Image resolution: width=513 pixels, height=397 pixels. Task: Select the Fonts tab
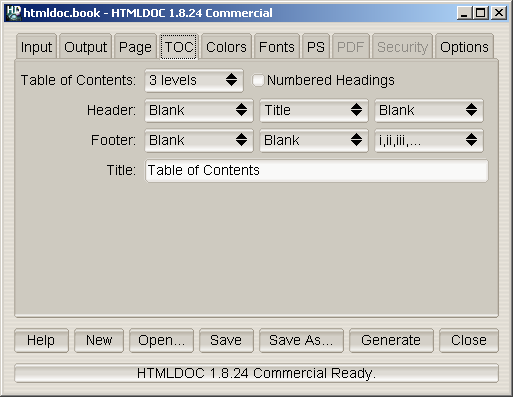277,47
